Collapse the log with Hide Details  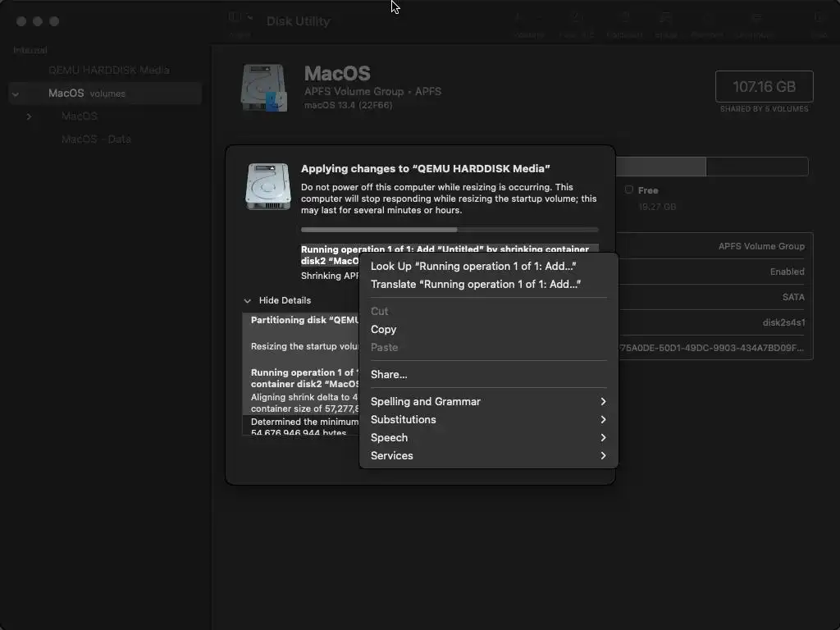(277, 300)
